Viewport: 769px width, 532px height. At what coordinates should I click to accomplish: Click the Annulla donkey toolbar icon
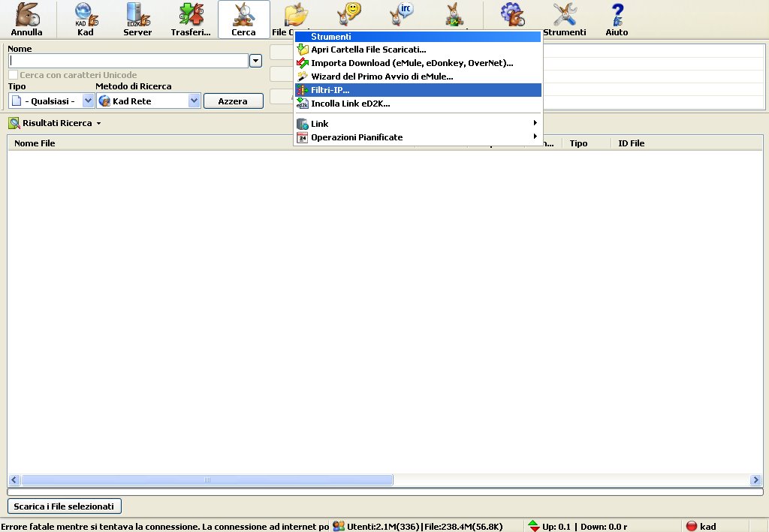pos(26,14)
